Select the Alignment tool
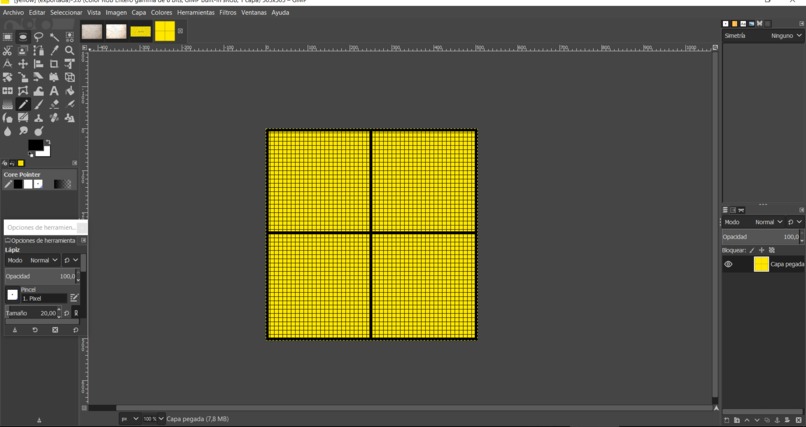The width and height of the screenshot is (806, 427). [39, 64]
